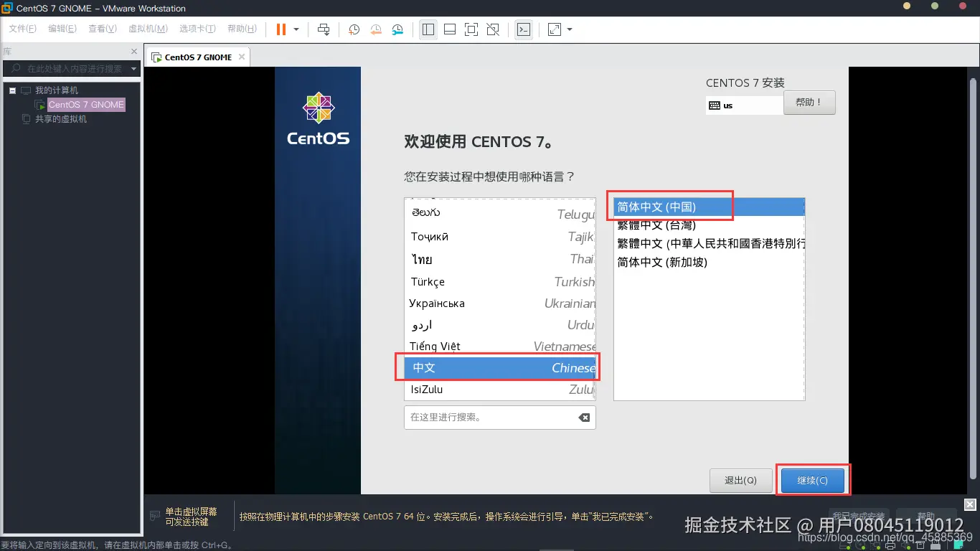Viewport: 980px width, 551px height.
Task: Select Türkçe (Turkish) language
Action: coord(500,281)
